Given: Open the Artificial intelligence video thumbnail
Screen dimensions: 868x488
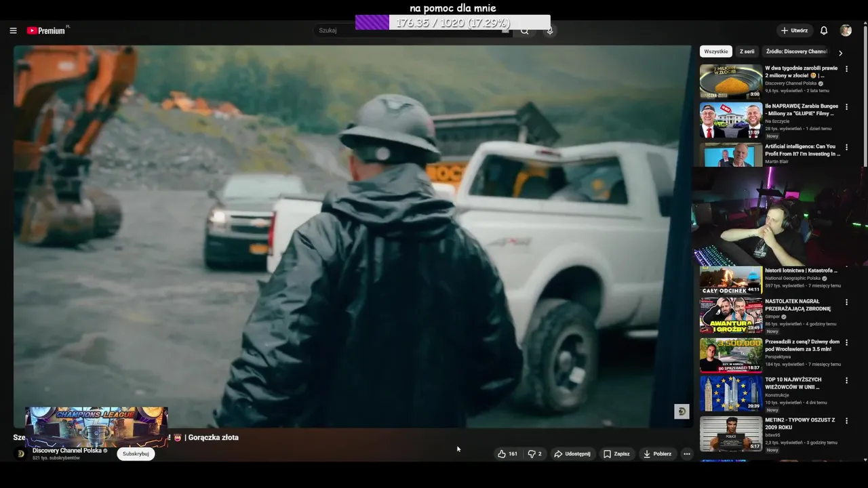Looking at the screenshot, I should (x=731, y=154).
